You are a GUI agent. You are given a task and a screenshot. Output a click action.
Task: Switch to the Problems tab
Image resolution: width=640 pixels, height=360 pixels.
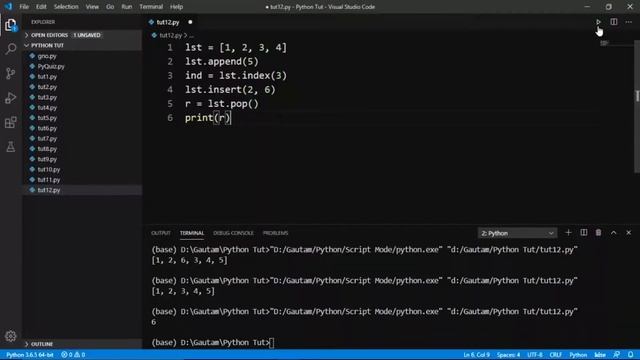(276, 233)
